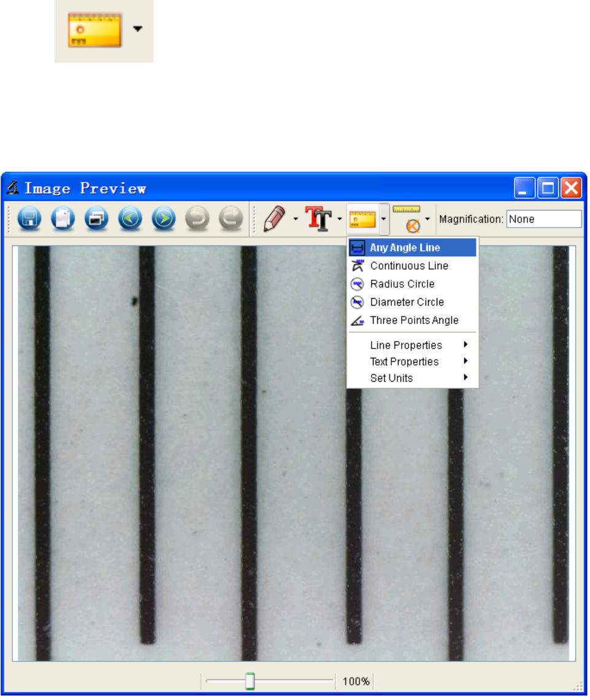Open the Calibration tool dropdown arrow
Image resolution: width=590 pixels, height=700 pixels.
427,219
